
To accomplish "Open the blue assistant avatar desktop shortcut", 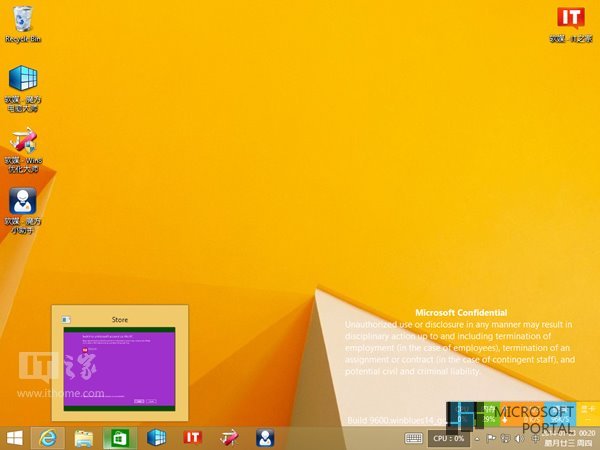I will (23, 210).
